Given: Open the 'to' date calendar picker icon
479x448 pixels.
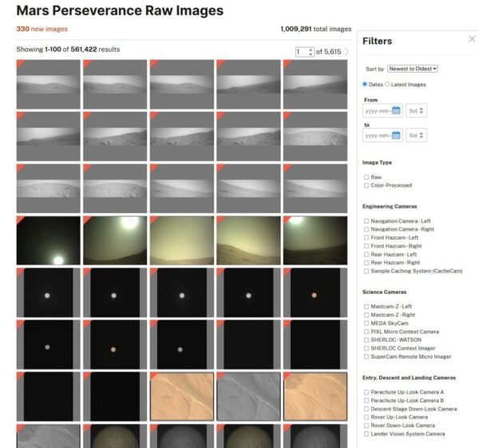Looking at the screenshot, I should [396, 135].
